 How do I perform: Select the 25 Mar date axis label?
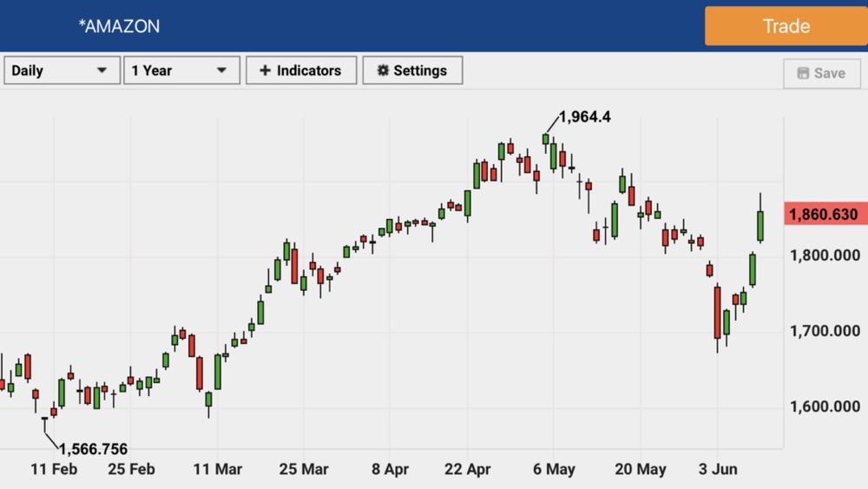click(303, 469)
